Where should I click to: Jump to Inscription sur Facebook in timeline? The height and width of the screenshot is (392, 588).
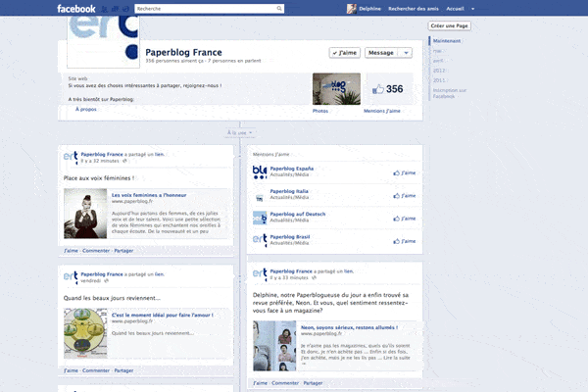(x=449, y=93)
